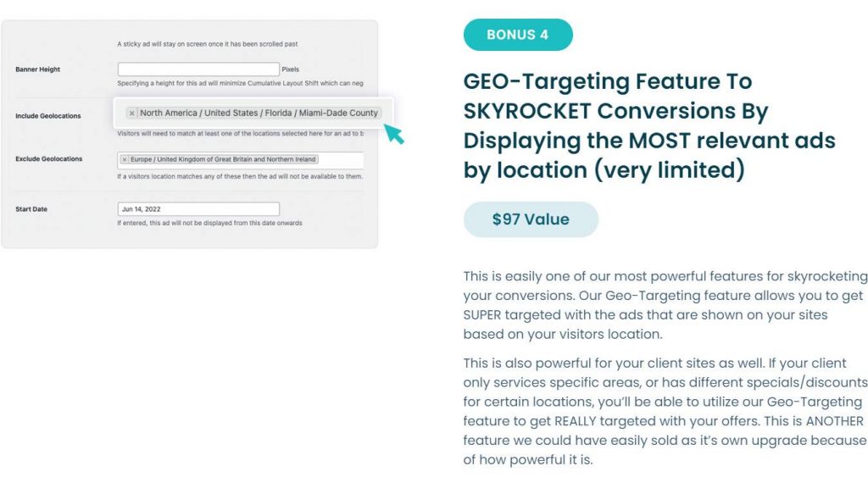Click the Banner Height label
Image resolution: width=868 pixels, height=477 pixels.
(x=37, y=69)
